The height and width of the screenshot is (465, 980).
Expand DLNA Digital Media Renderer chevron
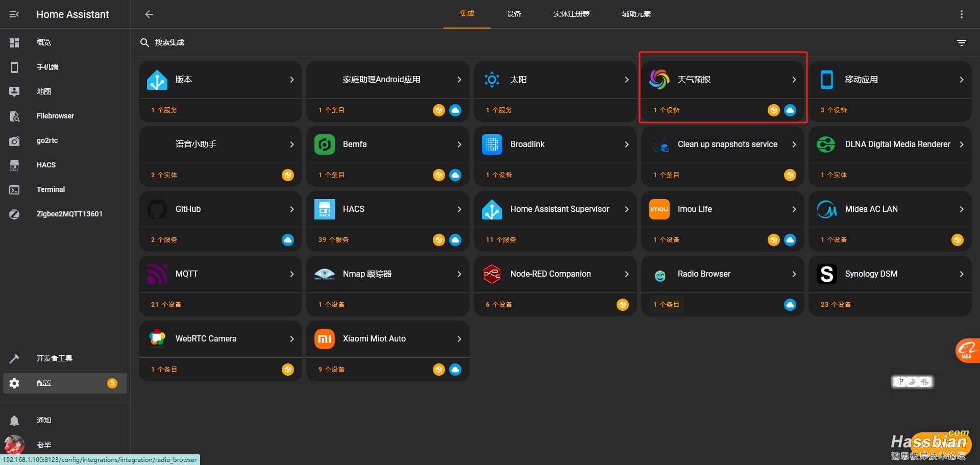point(962,144)
